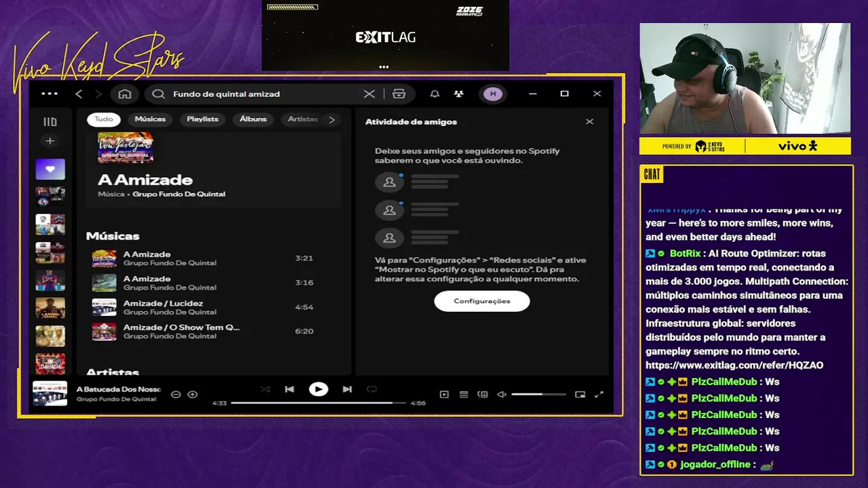Click inside the search field text
The image size is (868, 488).
pos(226,94)
